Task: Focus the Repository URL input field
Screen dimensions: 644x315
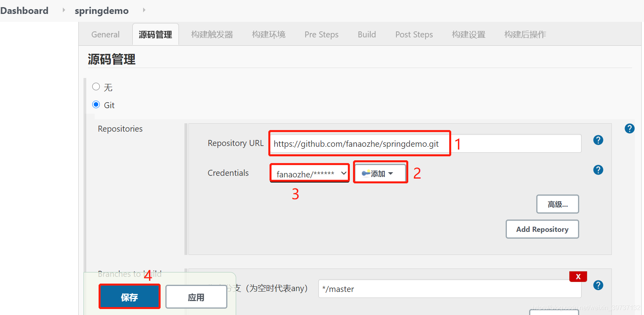Action: 425,143
